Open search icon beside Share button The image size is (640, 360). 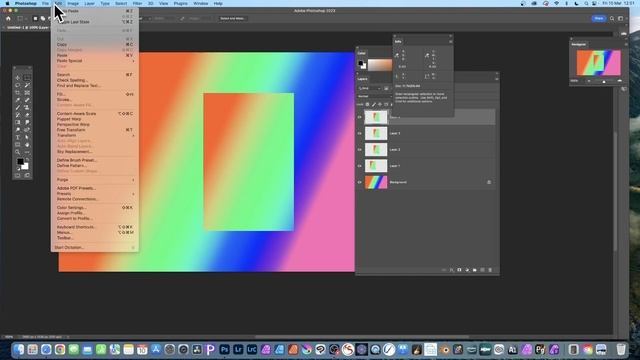point(612,18)
